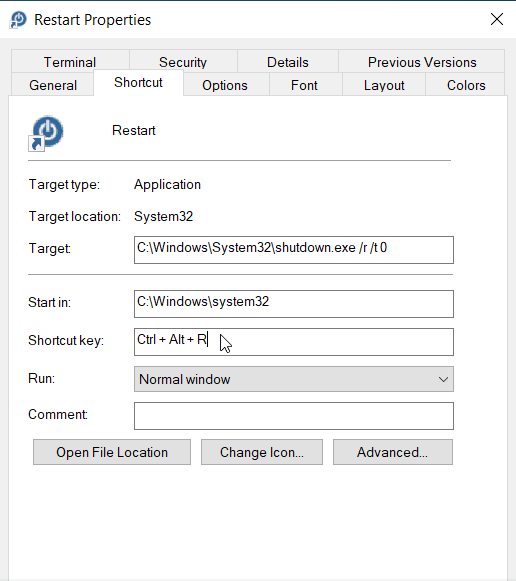The width and height of the screenshot is (516, 581).
Task: Go to the Layout tab
Action: [x=384, y=85]
